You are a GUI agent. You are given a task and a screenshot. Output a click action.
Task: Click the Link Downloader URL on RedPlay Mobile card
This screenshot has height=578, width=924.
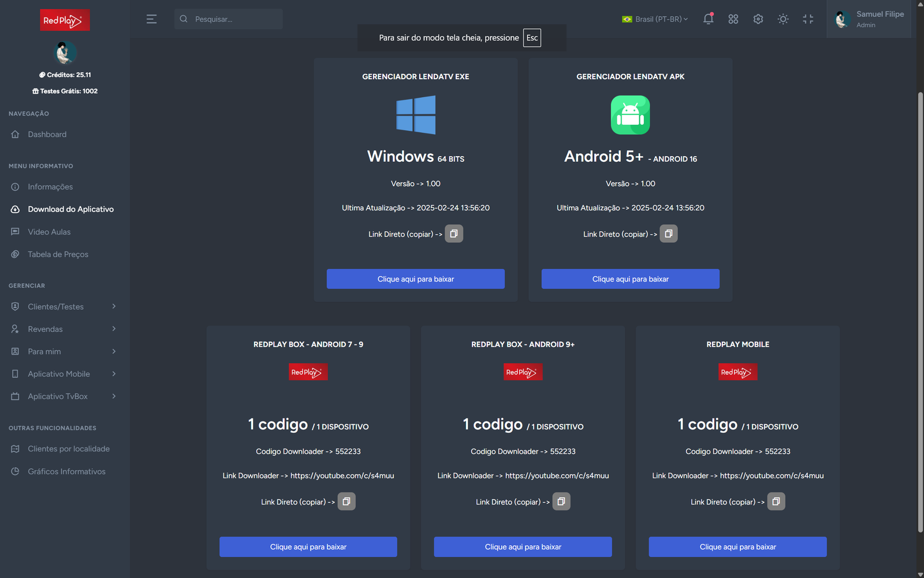tap(772, 476)
